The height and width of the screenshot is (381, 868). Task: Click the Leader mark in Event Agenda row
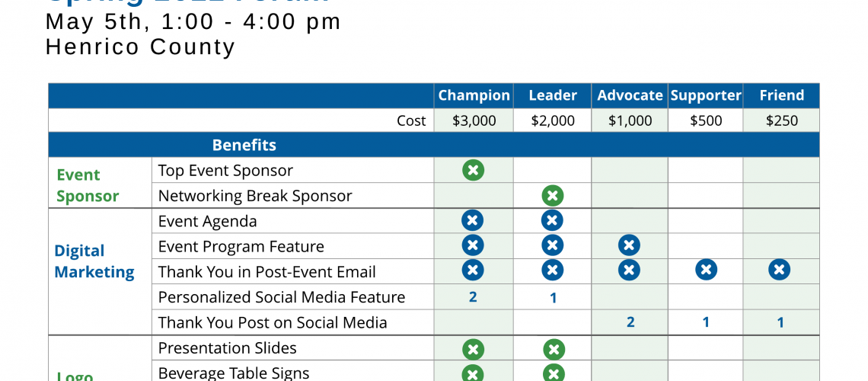point(552,221)
